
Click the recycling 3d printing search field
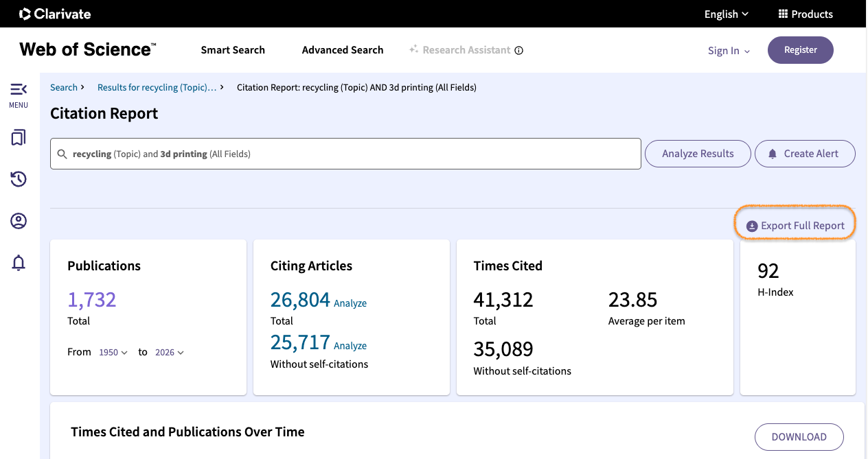(x=345, y=154)
